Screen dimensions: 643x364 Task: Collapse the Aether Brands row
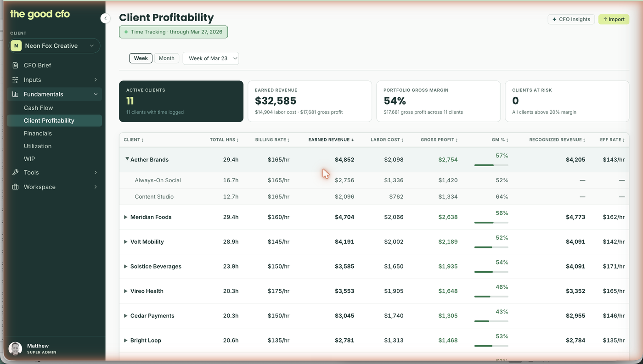click(x=127, y=159)
